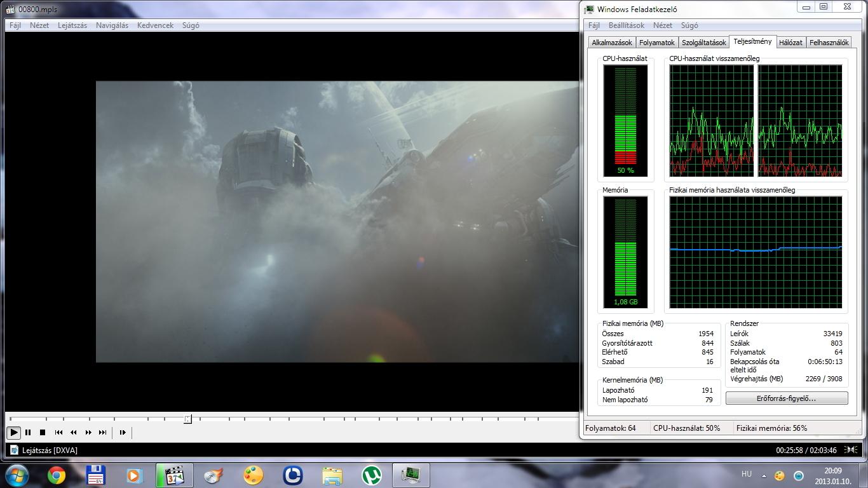This screenshot has height=488, width=868.
Task: Click the Szálak value 803
Action: coord(836,343)
